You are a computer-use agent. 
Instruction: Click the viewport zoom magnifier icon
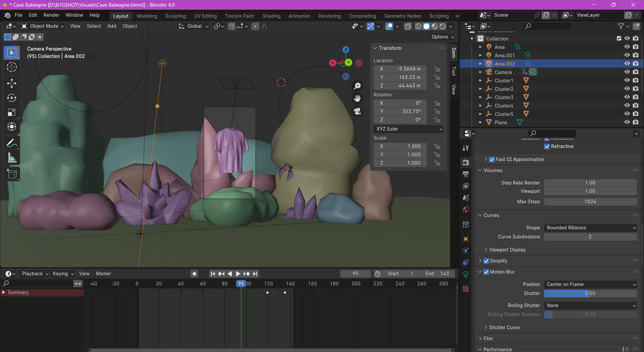click(357, 86)
